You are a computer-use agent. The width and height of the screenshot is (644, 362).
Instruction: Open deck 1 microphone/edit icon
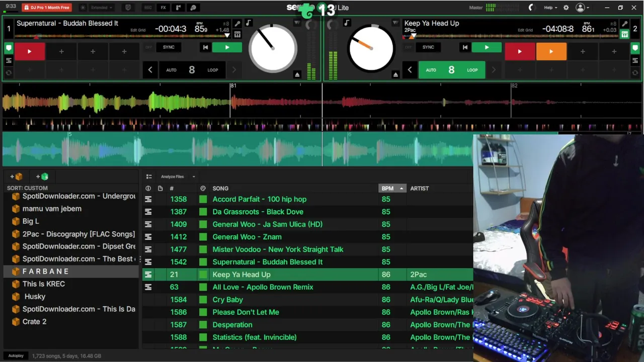(x=237, y=24)
